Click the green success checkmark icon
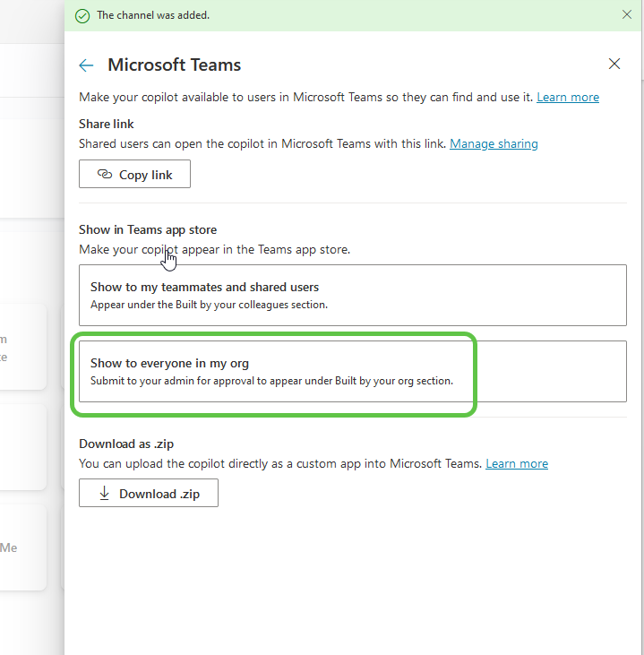 click(82, 15)
